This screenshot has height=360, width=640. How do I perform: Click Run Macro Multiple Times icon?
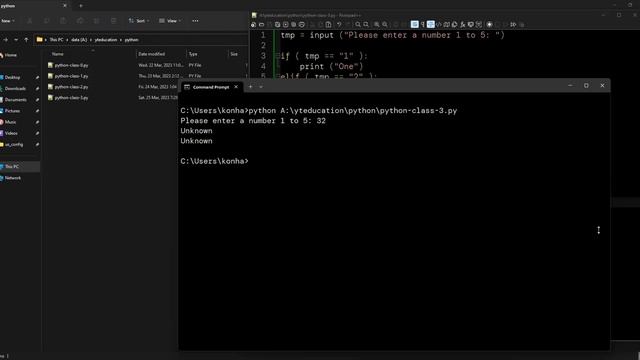pos(513,24)
